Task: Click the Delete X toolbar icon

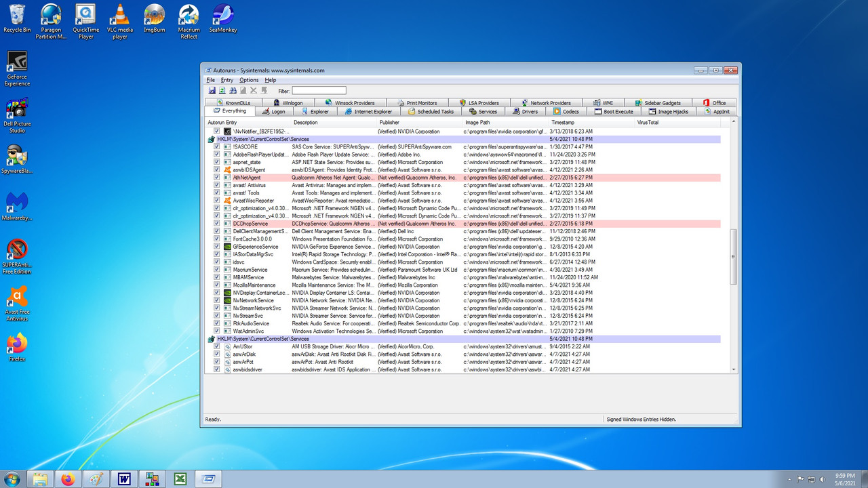Action: point(254,90)
